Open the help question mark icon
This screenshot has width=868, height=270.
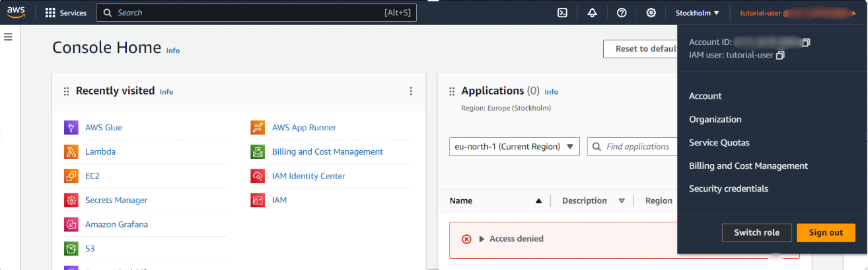(622, 13)
